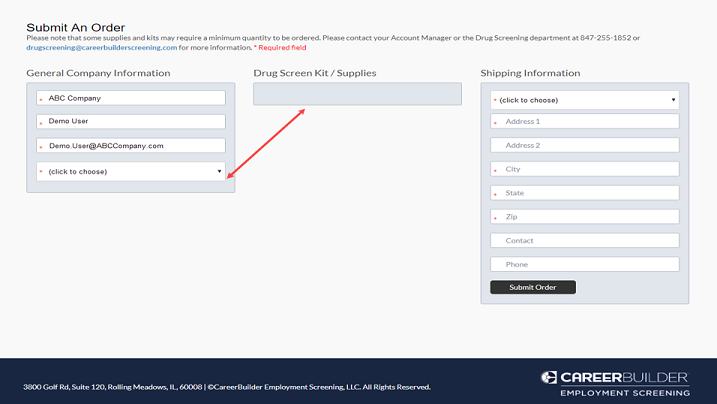Screen dimensions: 717x404
Task: Click the General Company Information heading
Action: click(x=98, y=73)
